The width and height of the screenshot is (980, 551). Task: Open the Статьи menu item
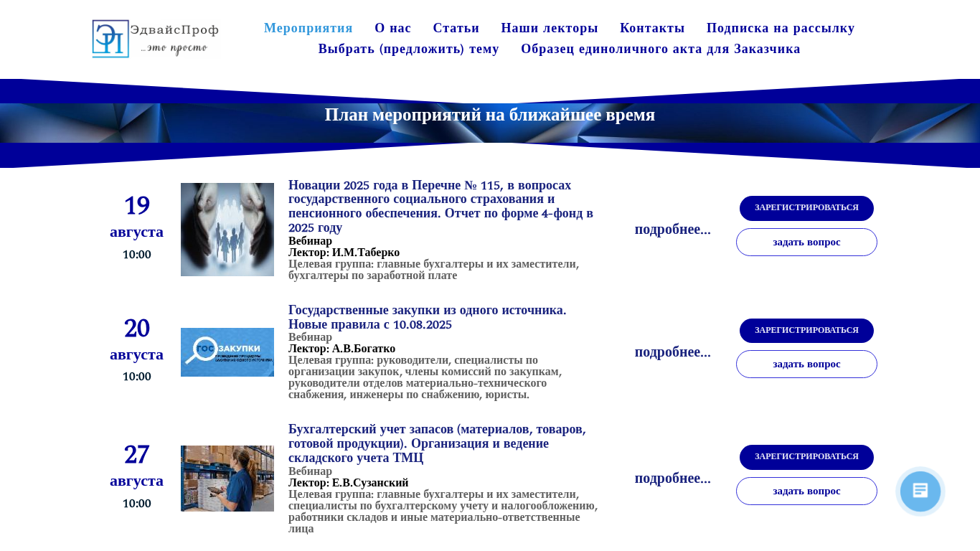(456, 28)
